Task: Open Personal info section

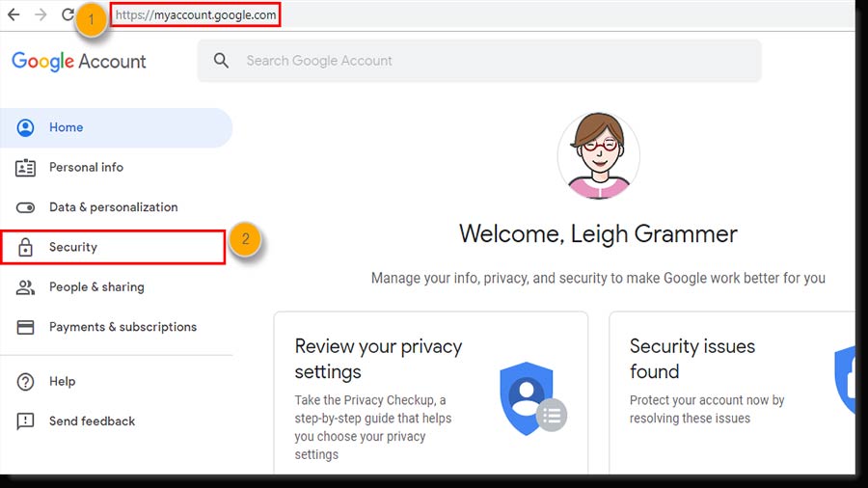Action: coord(116,168)
